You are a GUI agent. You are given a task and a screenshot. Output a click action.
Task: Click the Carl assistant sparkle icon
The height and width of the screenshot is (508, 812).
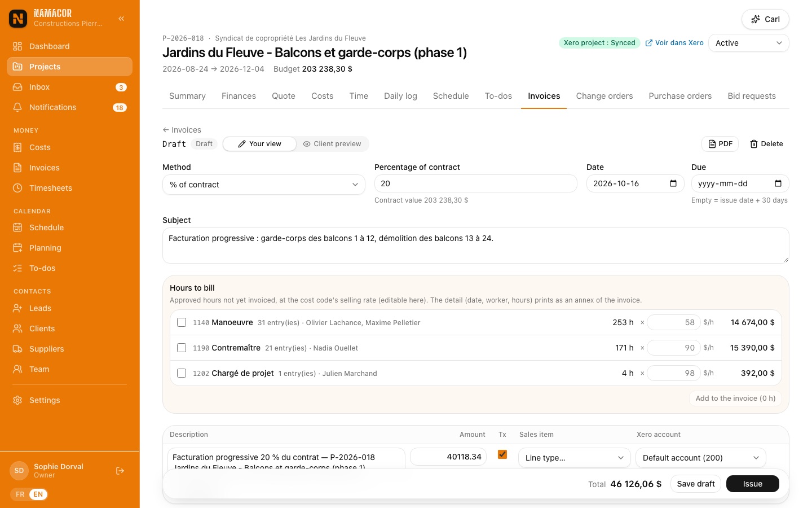tap(756, 19)
